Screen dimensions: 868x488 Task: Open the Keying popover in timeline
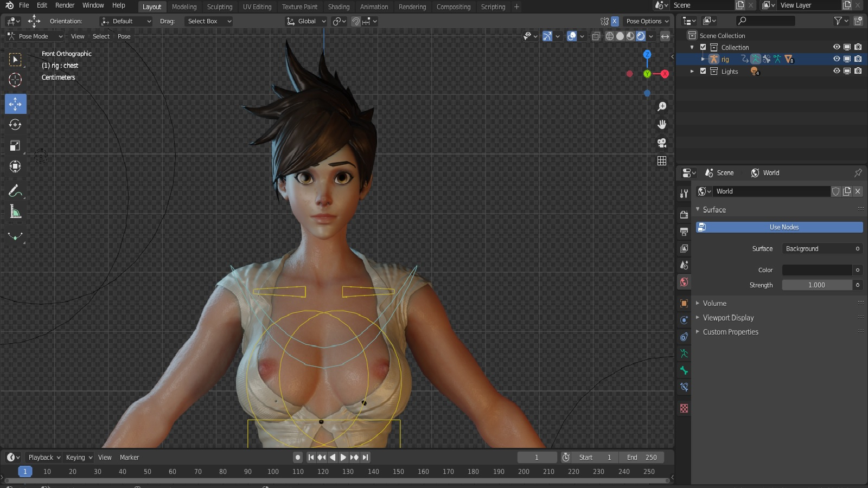79,457
